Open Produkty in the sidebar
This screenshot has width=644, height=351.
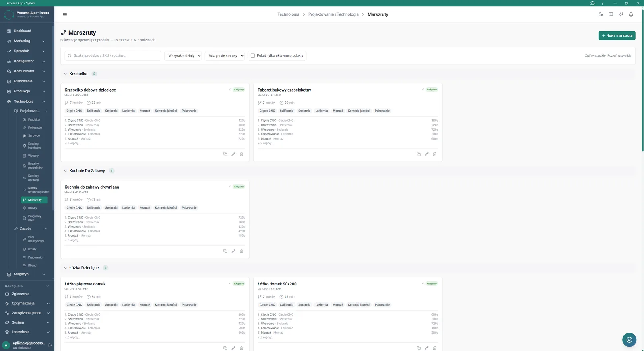(34, 119)
